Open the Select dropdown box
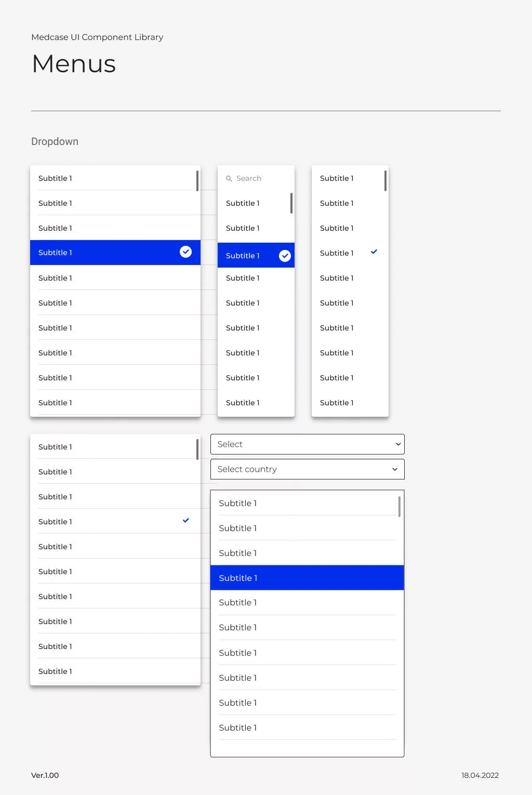The height and width of the screenshot is (795, 532). point(307,444)
